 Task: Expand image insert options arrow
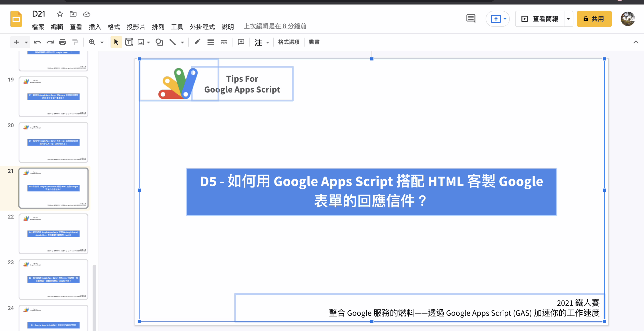pos(148,42)
